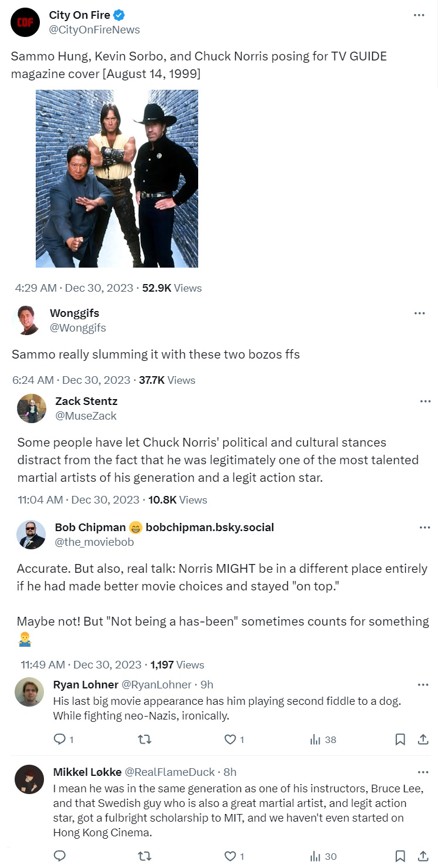This screenshot has height=868, width=438.
Task: Open more options on City On Fire tweet
Action: pos(419,15)
